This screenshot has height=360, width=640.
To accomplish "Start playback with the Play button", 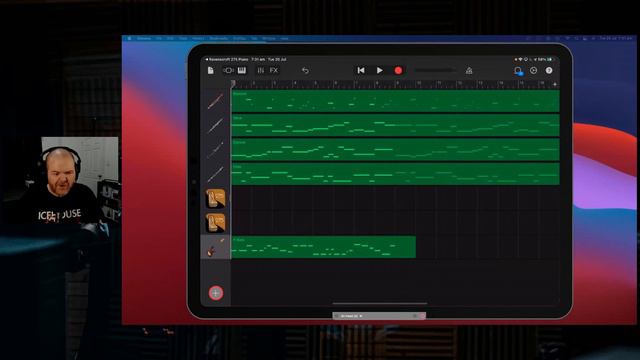I will coord(380,71).
